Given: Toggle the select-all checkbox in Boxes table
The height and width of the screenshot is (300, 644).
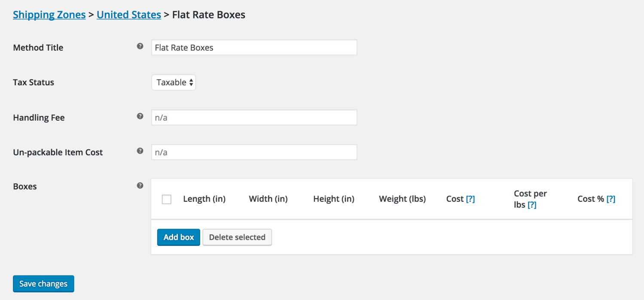Looking at the screenshot, I should click(x=166, y=199).
